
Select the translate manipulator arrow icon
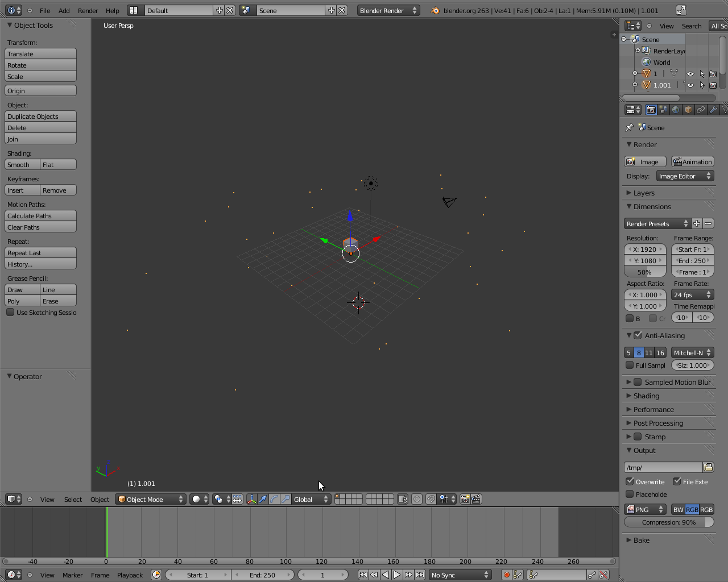click(x=263, y=499)
